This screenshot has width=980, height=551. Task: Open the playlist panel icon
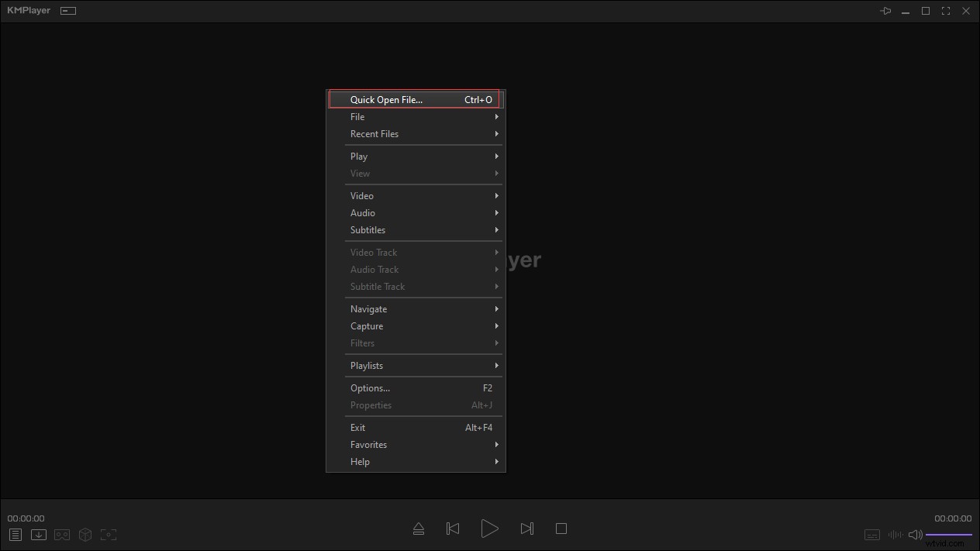click(x=16, y=535)
